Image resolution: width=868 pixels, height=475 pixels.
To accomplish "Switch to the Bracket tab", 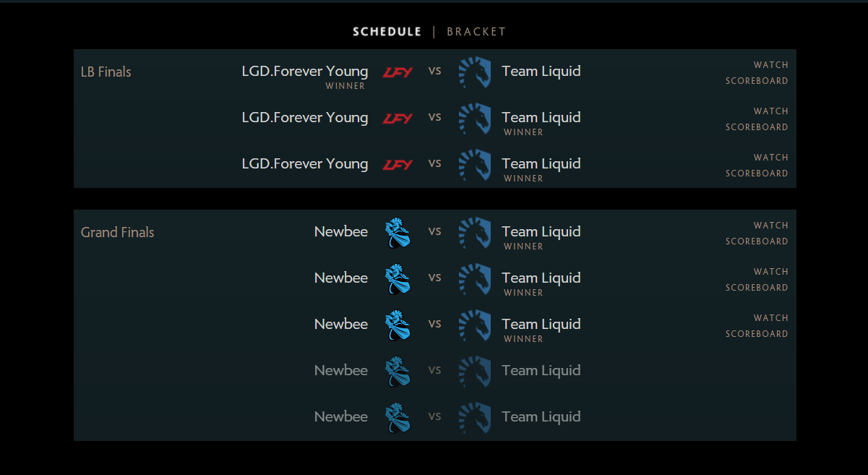I will pos(476,32).
